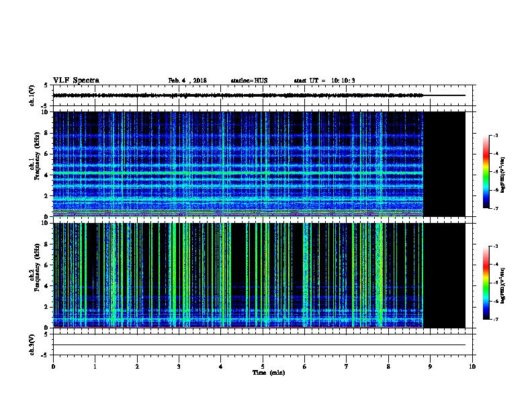Viewport: 532px width, 411px height.
Task: Click the ch.1 frequency tick label "8"
Action: click(x=46, y=133)
